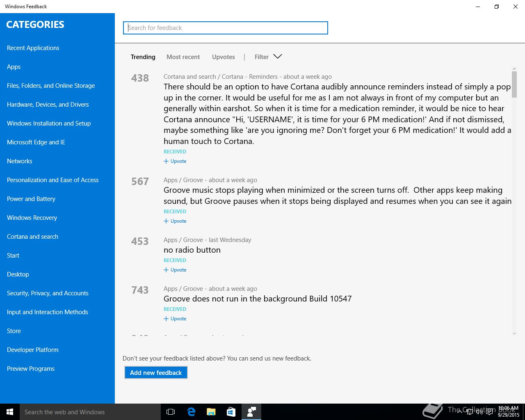Screen dimensions: 525x420
Task: Open the Desktop category
Action: tap(18, 274)
